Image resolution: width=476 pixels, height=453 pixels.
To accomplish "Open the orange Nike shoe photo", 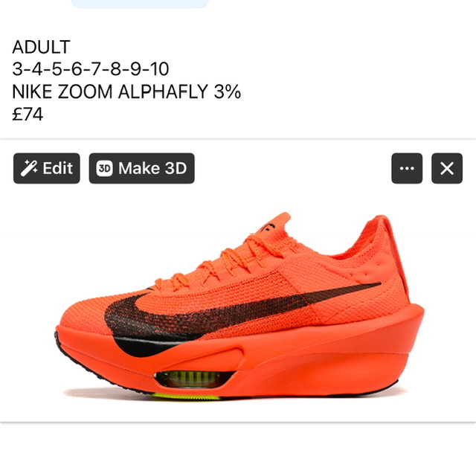I will tap(238, 303).
